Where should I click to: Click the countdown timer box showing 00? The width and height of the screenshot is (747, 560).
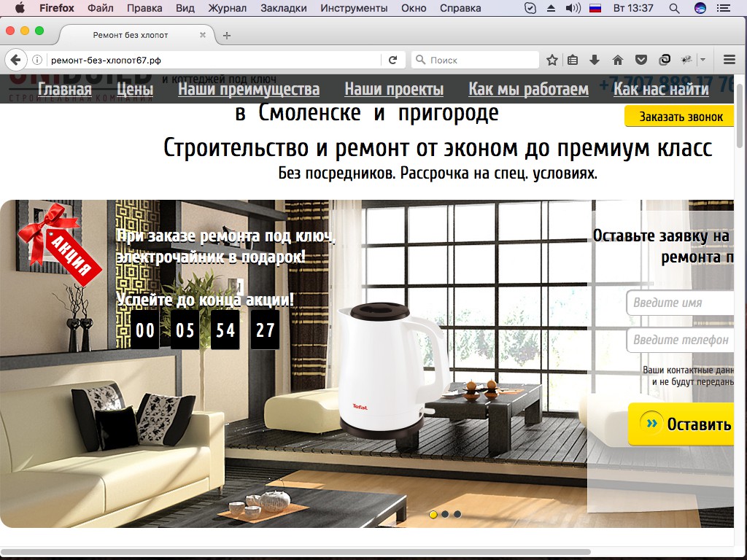point(145,330)
